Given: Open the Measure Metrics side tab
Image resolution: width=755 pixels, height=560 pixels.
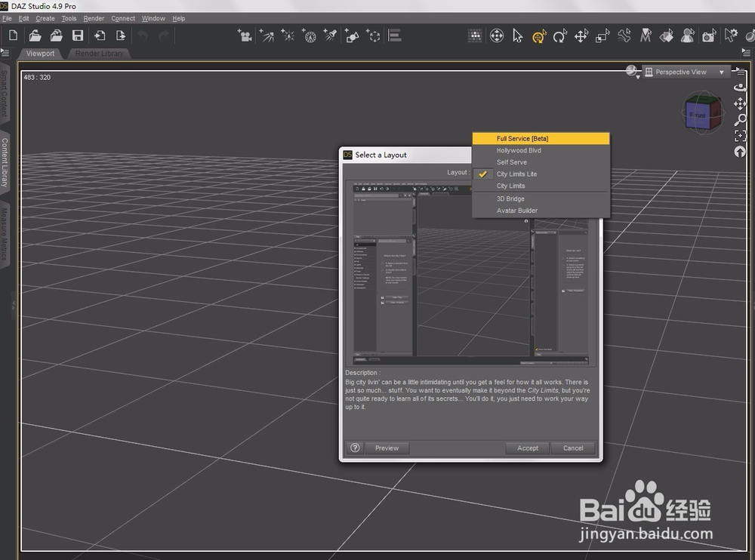Looking at the screenshot, I should 5,234.
